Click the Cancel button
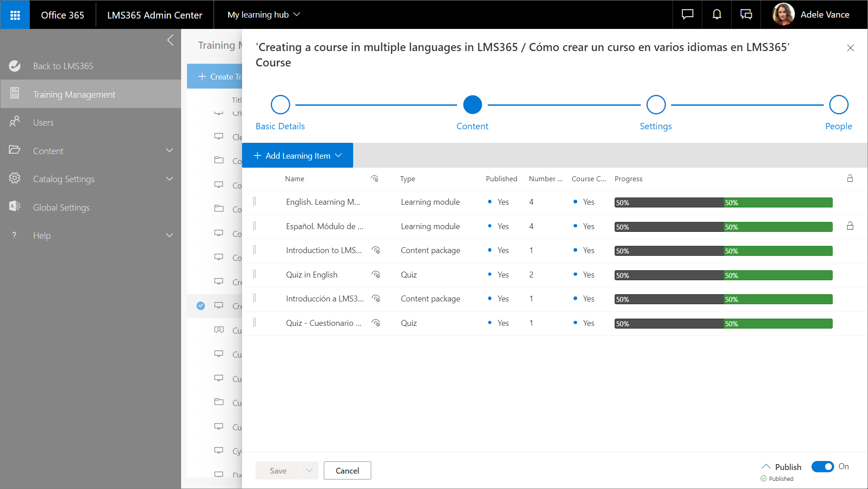 [x=347, y=470]
